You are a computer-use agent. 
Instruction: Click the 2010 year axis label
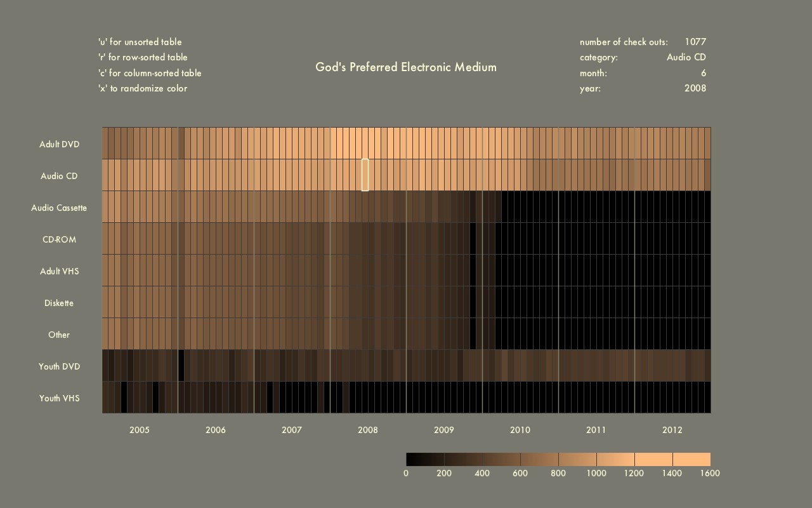click(x=520, y=430)
